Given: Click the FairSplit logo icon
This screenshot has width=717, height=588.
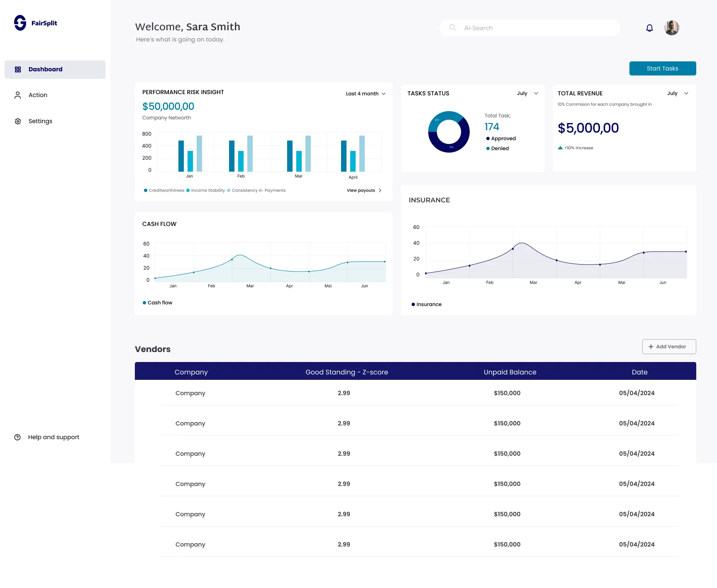Looking at the screenshot, I should (x=20, y=23).
